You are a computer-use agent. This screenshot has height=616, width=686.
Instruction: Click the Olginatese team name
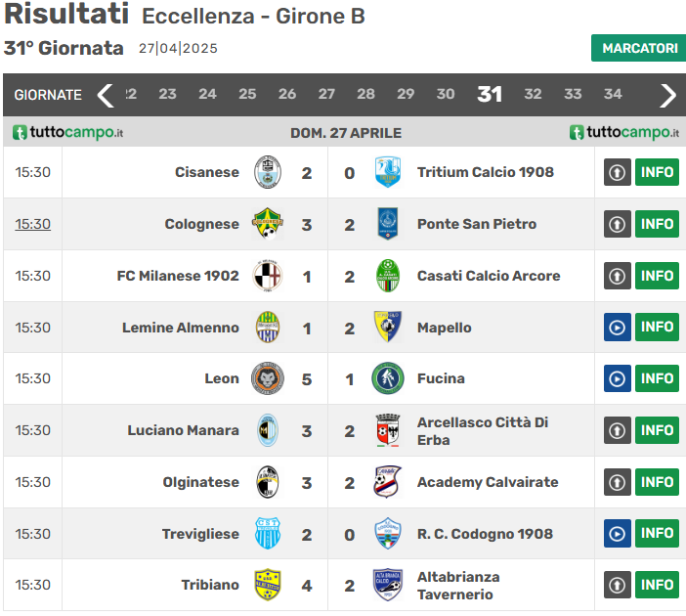[200, 482]
